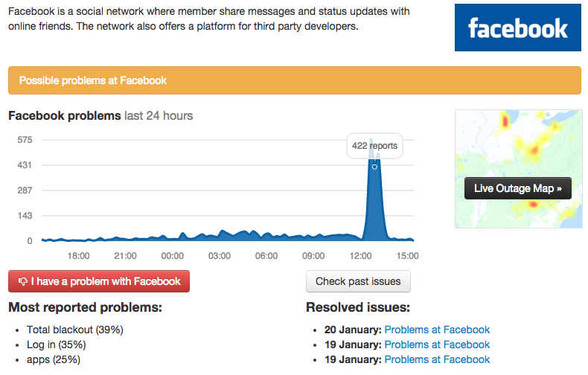Viewport: 588px width, 375px height.
Task: Click the '422 reports' tooltip bubble
Action: coord(374,146)
